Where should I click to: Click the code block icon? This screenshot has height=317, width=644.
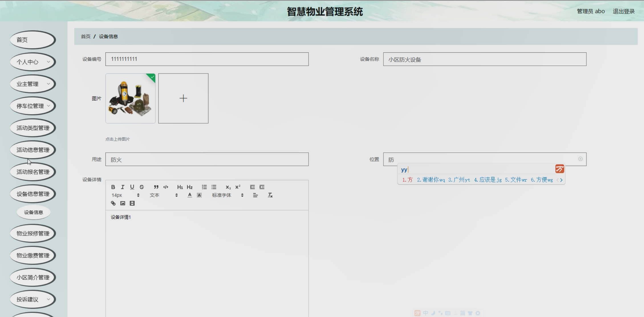(x=166, y=187)
